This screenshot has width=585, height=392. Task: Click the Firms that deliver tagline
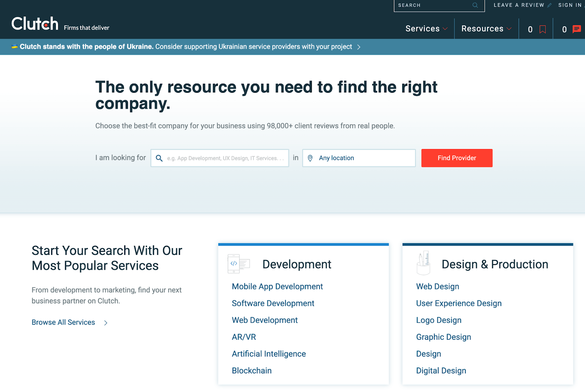[x=87, y=28]
